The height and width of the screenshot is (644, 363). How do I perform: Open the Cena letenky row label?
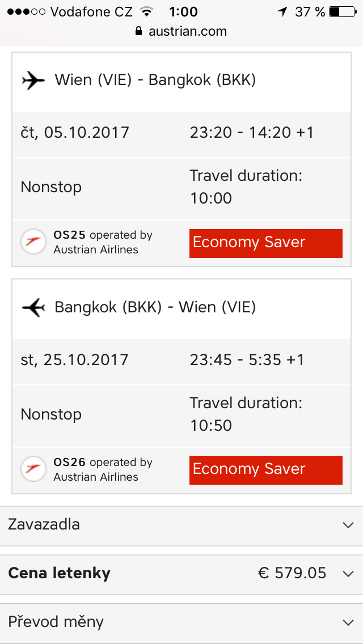coord(59,573)
